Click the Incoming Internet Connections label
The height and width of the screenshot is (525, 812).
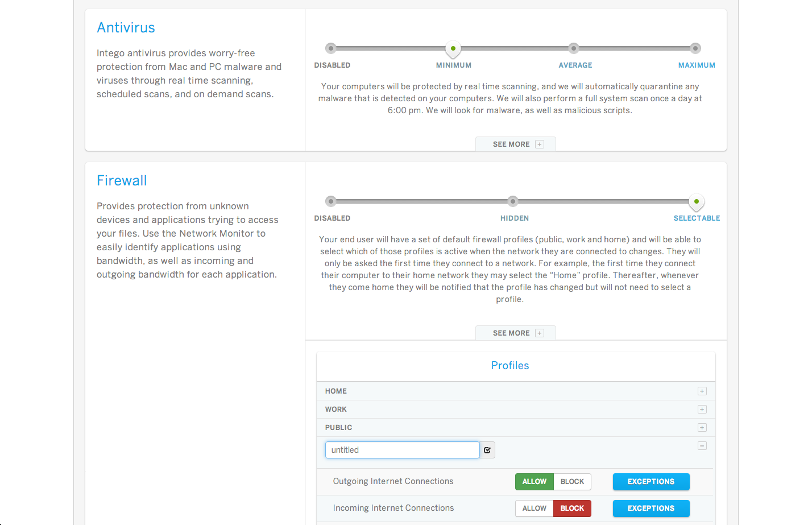[x=393, y=509]
